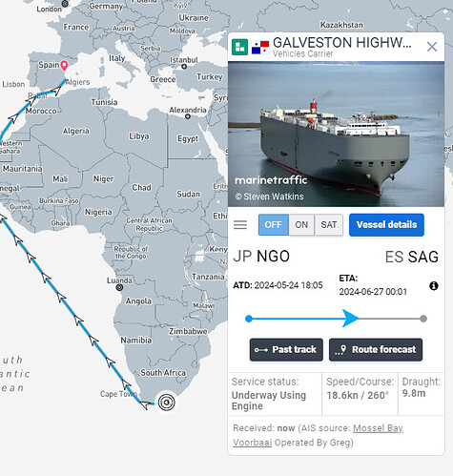Click the voyage progress arrow indicator

350,318
